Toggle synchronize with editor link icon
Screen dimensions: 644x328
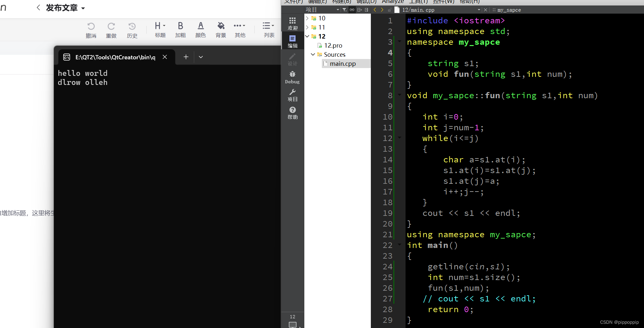[352, 10]
